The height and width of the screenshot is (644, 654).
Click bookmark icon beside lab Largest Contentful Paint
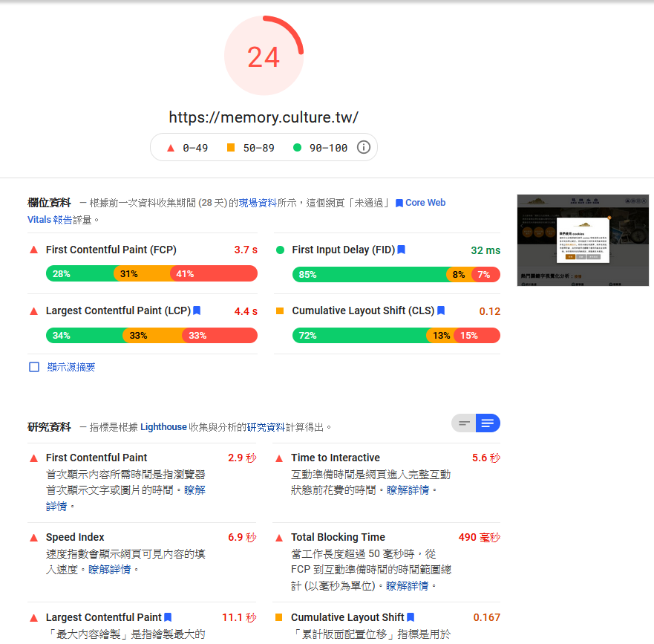pos(168,617)
